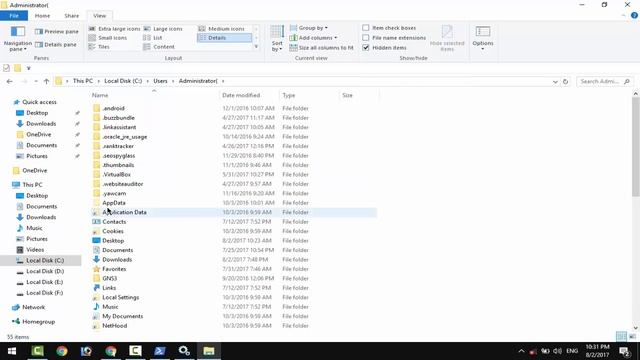Switch to Content layout
The image size is (640, 360).
click(159, 47)
